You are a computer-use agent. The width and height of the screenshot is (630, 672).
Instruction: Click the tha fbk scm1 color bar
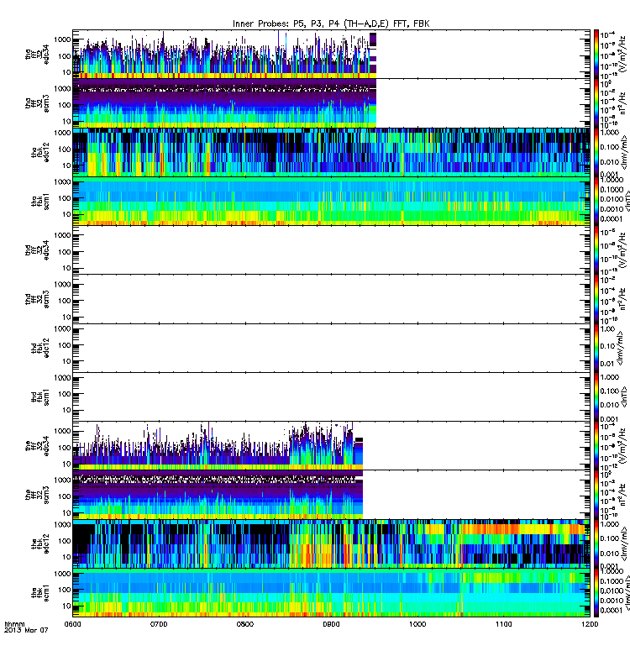pos(596,201)
